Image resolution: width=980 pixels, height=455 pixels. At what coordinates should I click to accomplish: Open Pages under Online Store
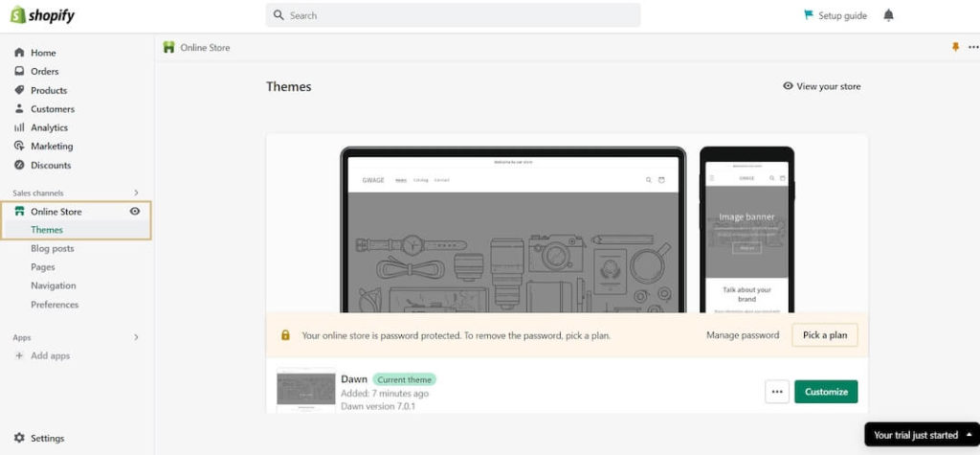coord(43,267)
